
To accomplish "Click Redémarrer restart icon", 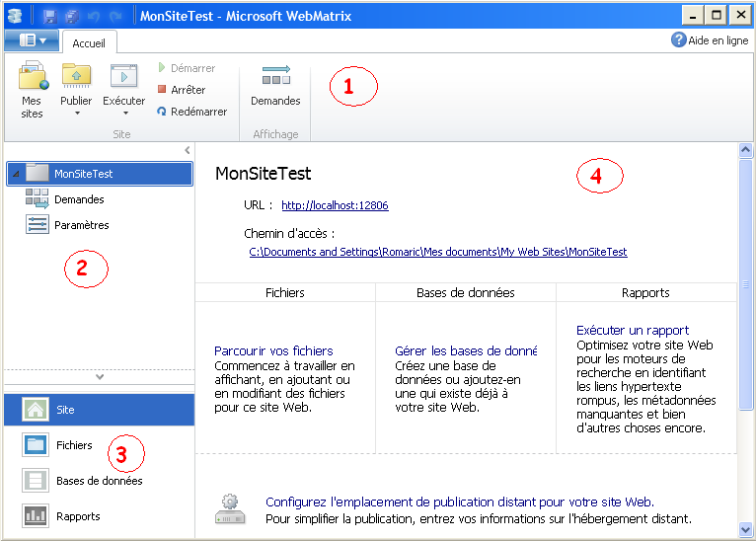I will click(x=162, y=112).
